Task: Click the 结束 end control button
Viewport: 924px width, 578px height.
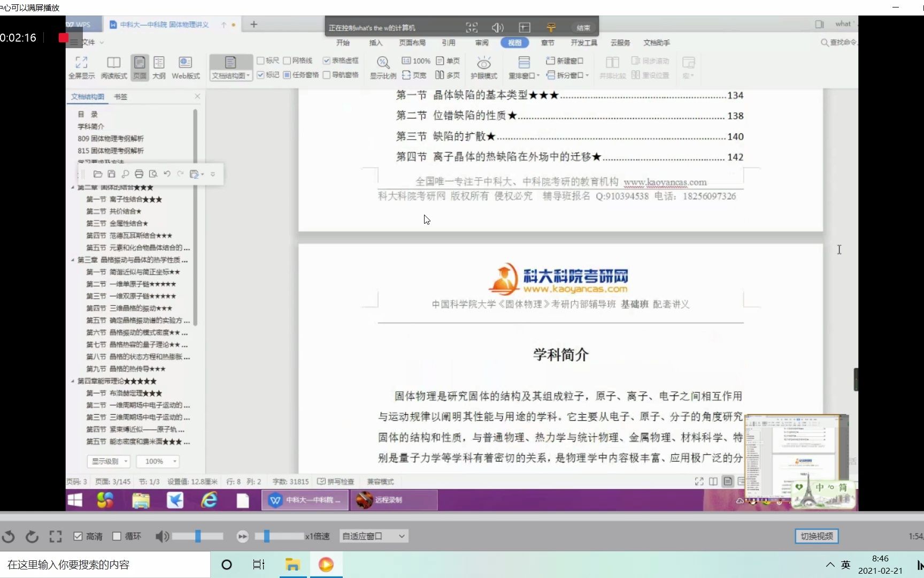Action: [583, 27]
